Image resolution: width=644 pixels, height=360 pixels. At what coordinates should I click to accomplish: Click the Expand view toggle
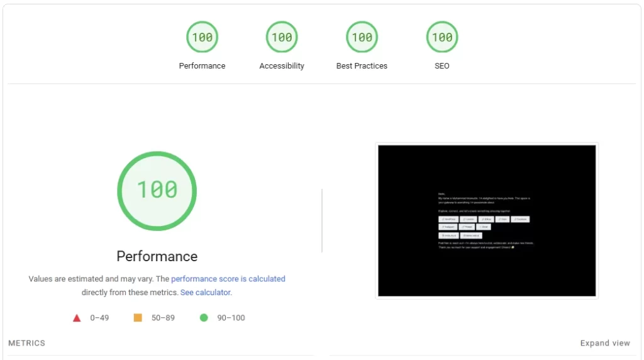point(604,343)
